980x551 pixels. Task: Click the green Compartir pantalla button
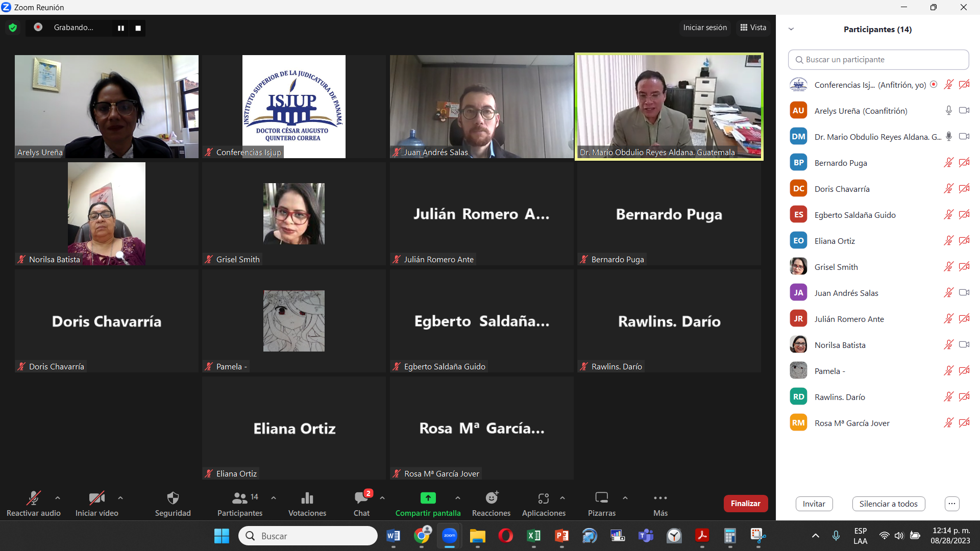(x=428, y=504)
